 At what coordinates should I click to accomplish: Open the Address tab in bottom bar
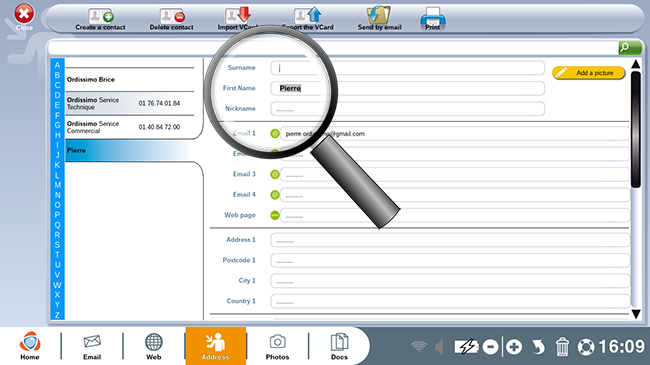(x=216, y=346)
